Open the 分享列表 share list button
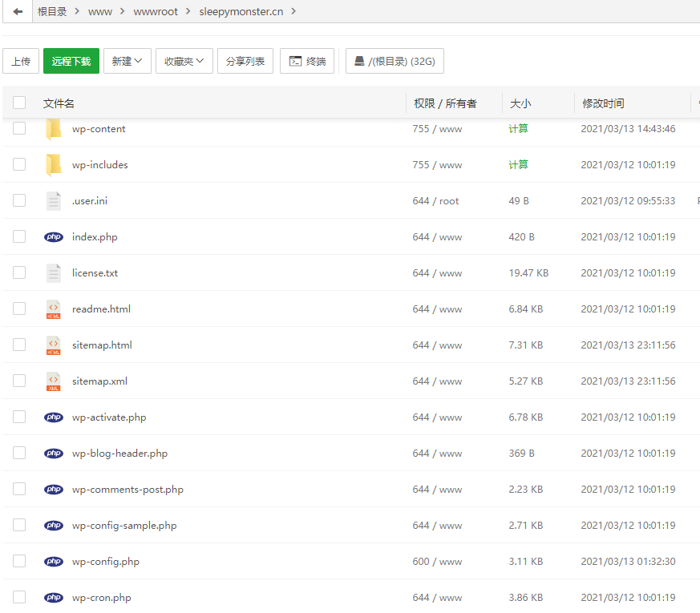The height and width of the screenshot is (613, 700). [245, 61]
